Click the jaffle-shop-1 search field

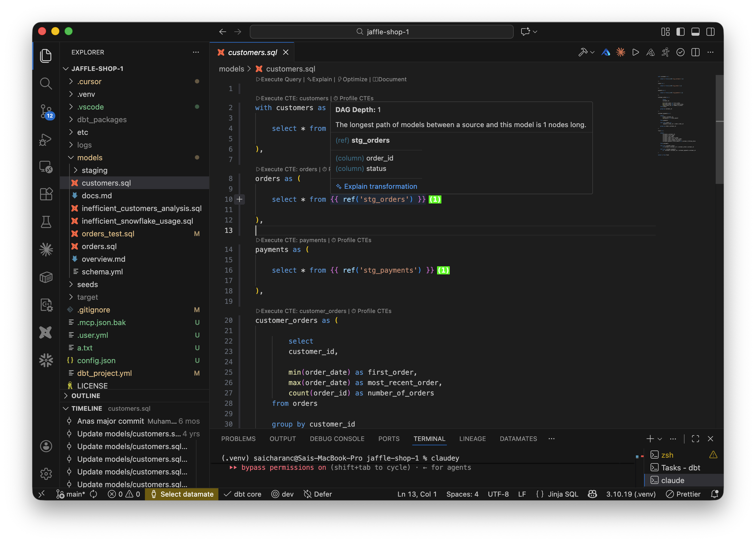tap(381, 32)
